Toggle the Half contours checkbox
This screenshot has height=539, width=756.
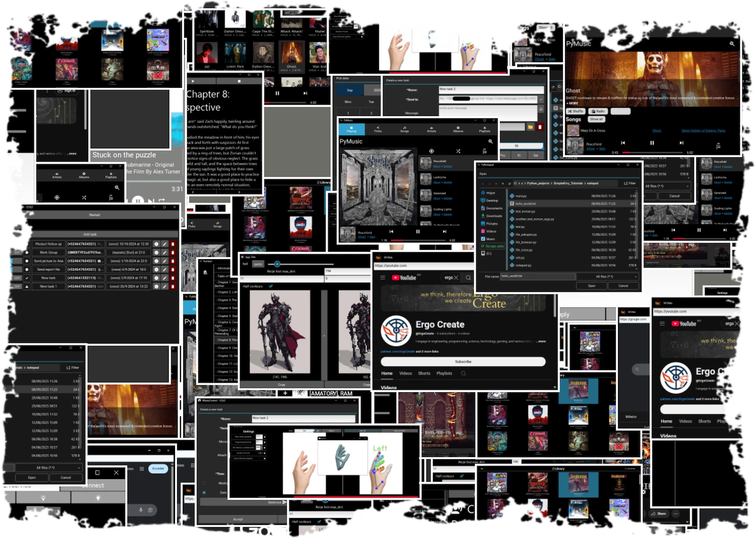click(271, 286)
